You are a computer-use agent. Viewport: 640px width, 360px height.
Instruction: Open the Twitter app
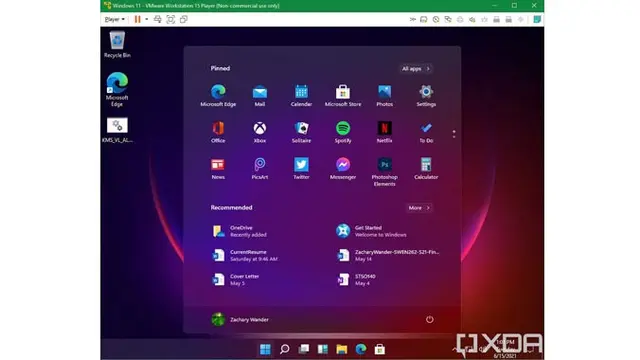(301, 168)
